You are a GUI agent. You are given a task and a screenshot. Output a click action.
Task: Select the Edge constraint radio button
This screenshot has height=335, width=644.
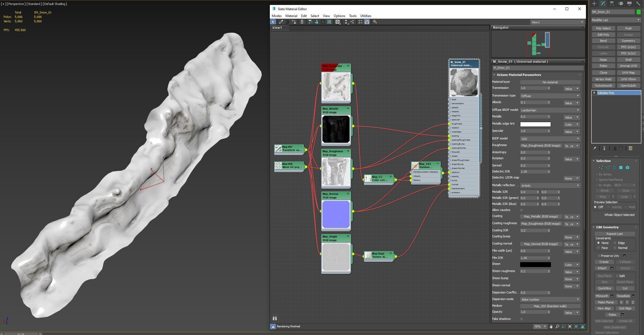click(615, 243)
